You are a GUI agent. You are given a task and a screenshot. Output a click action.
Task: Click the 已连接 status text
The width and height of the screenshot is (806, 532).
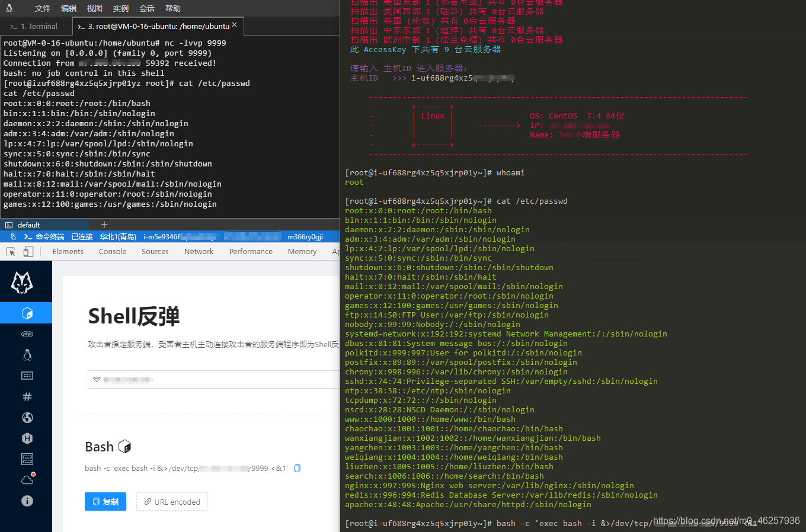(82, 237)
